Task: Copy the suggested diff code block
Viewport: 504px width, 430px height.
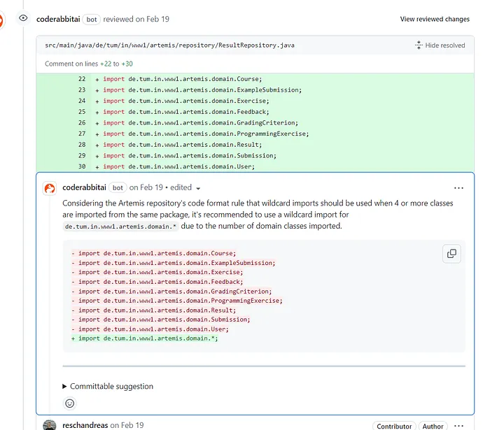Action: point(451,254)
